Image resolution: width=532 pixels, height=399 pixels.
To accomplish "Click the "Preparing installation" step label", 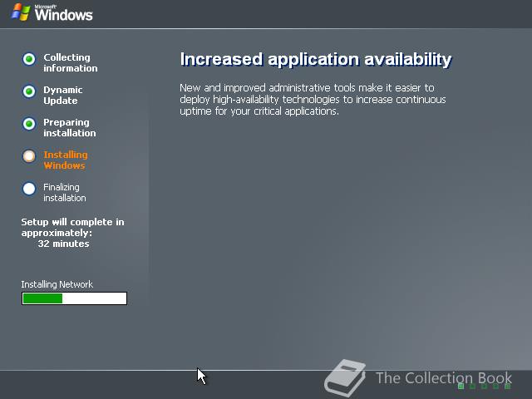I will [x=70, y=127].
